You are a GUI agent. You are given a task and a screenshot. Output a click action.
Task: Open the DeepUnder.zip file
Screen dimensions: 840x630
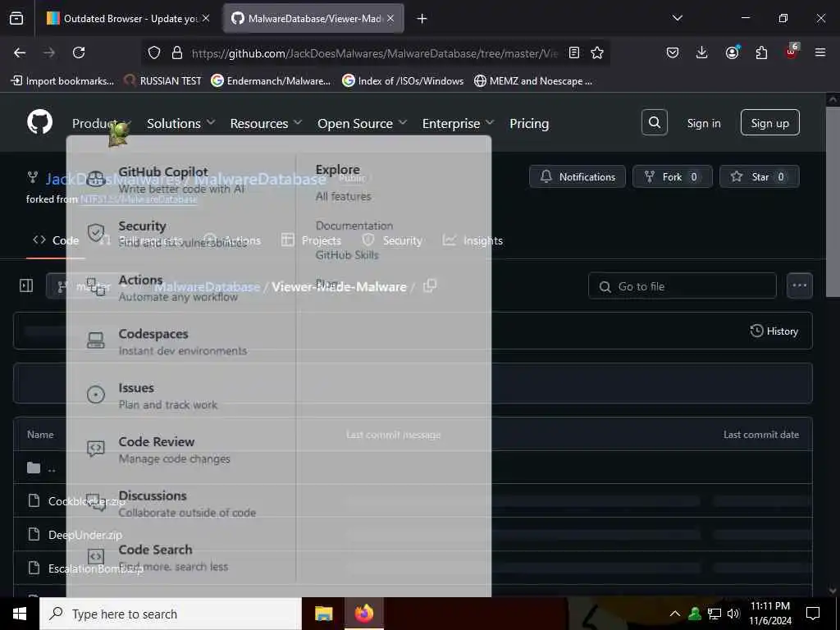(85, 535)
